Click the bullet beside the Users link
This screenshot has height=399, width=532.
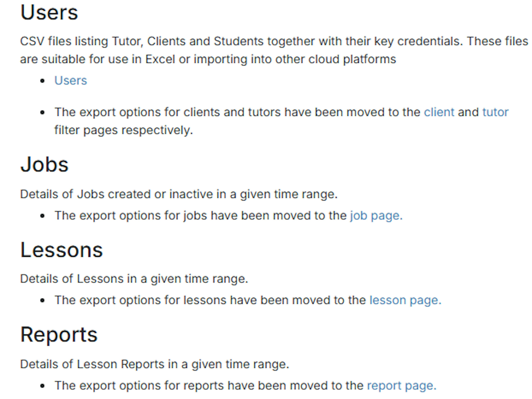tap(43, 81)
